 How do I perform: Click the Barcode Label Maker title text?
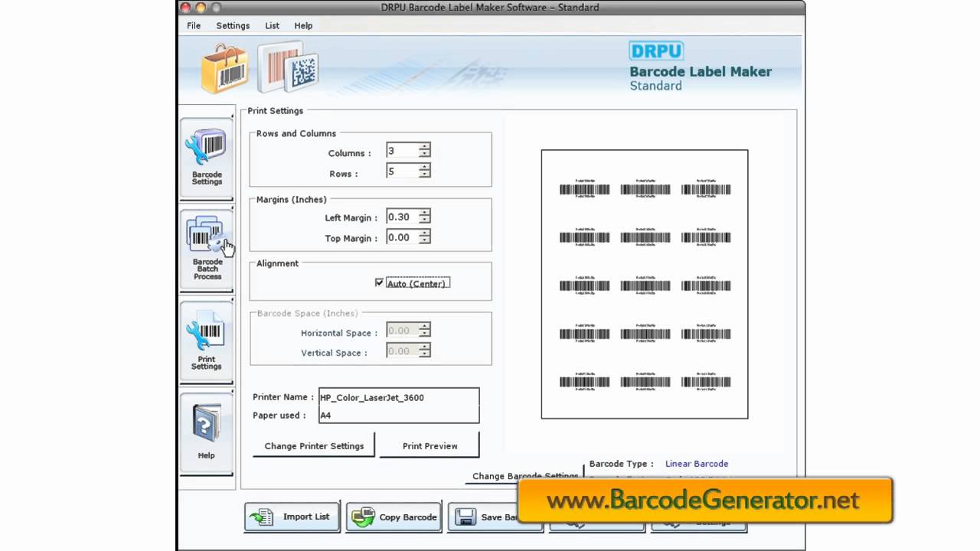[701, 72]
